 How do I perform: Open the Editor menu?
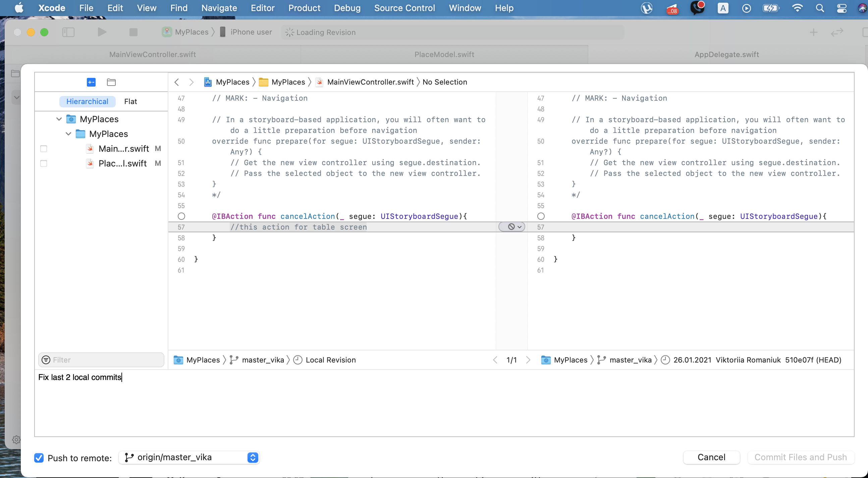click(263, 8)
